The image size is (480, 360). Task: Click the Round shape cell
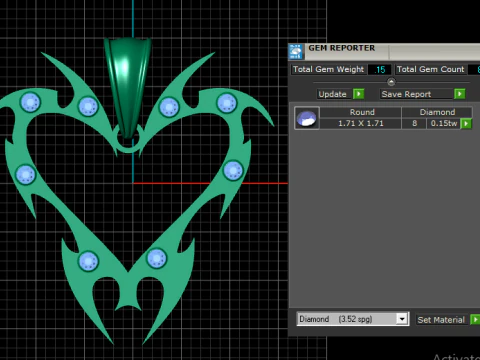pyautogui.click(x=361, y=112)
